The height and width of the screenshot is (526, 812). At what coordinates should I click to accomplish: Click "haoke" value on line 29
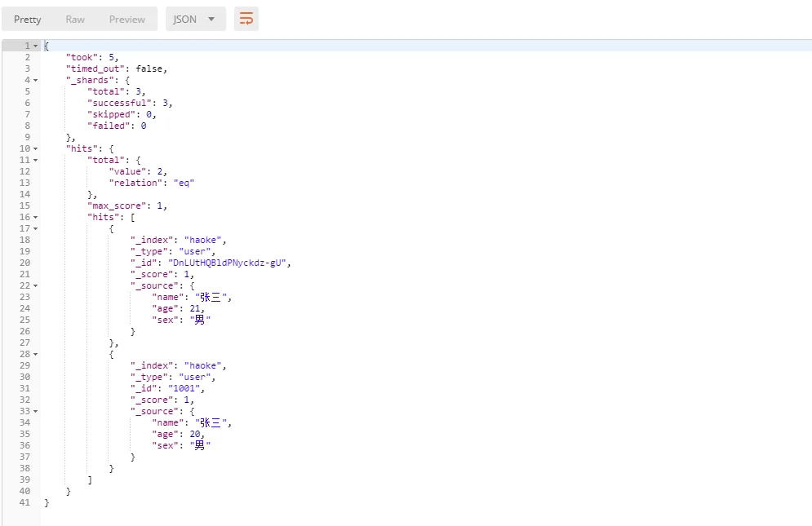(x=202, y=365)
